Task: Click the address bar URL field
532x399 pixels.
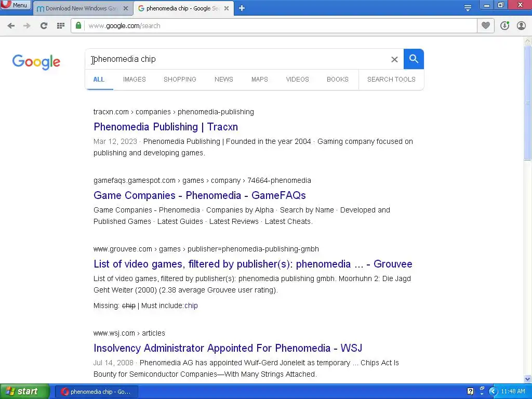Action: pyautogui.click(x=282, y=26)
